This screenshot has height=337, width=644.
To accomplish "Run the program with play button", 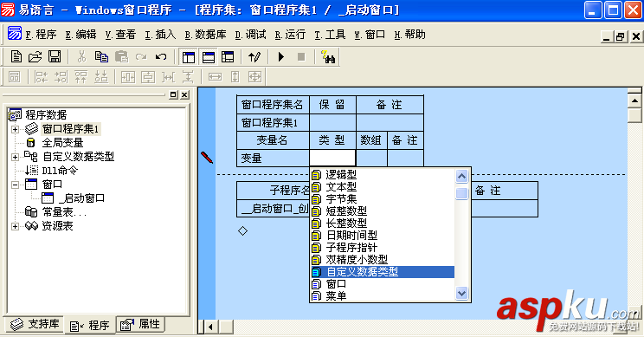I will pos(281,56).
